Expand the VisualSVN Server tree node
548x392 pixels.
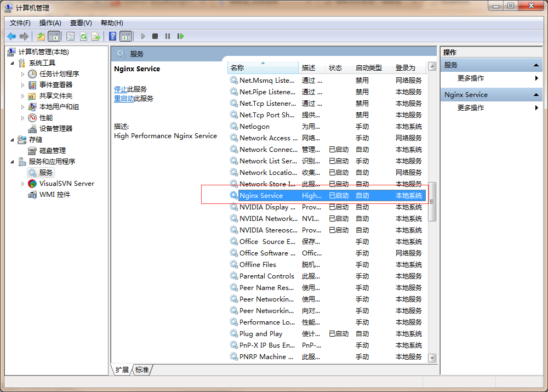(x=22, y=184)
